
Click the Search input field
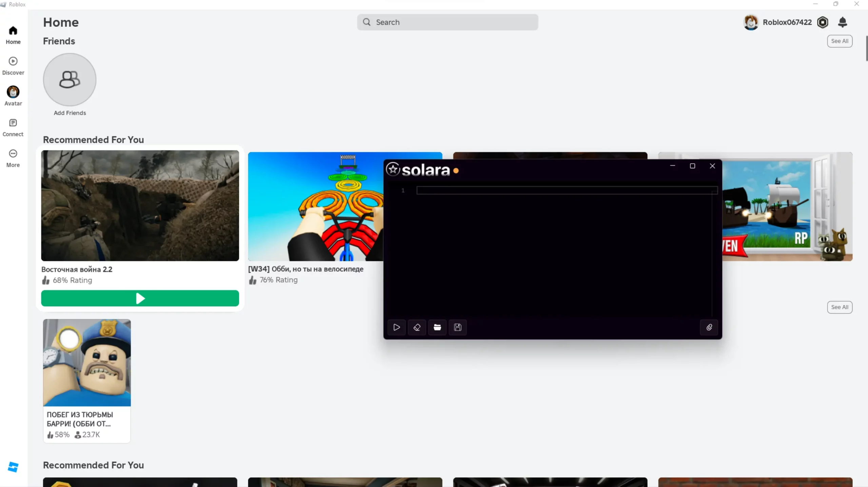pos(448,22)
